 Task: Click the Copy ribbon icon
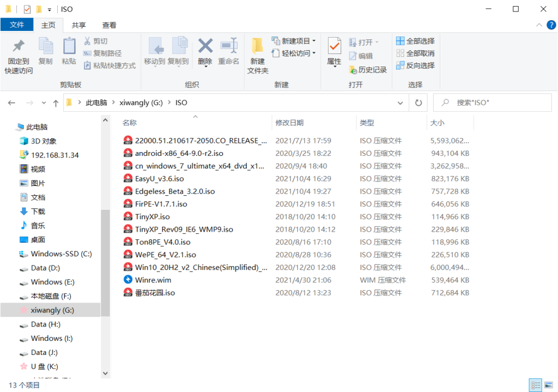(46, 51)
